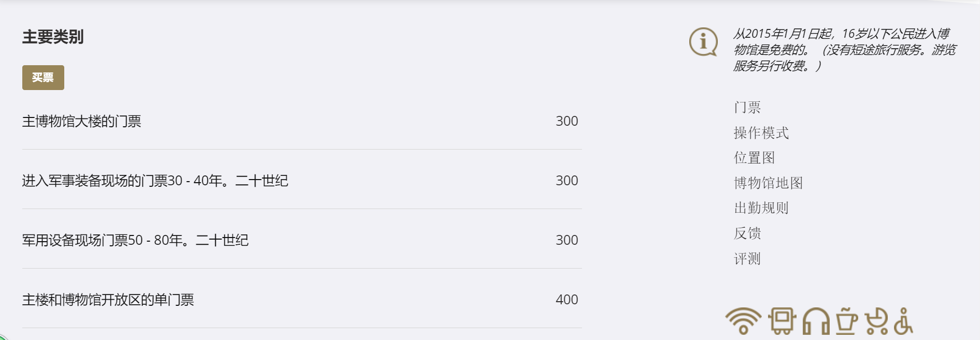Click the bus transport icon

tap(782, 321)
